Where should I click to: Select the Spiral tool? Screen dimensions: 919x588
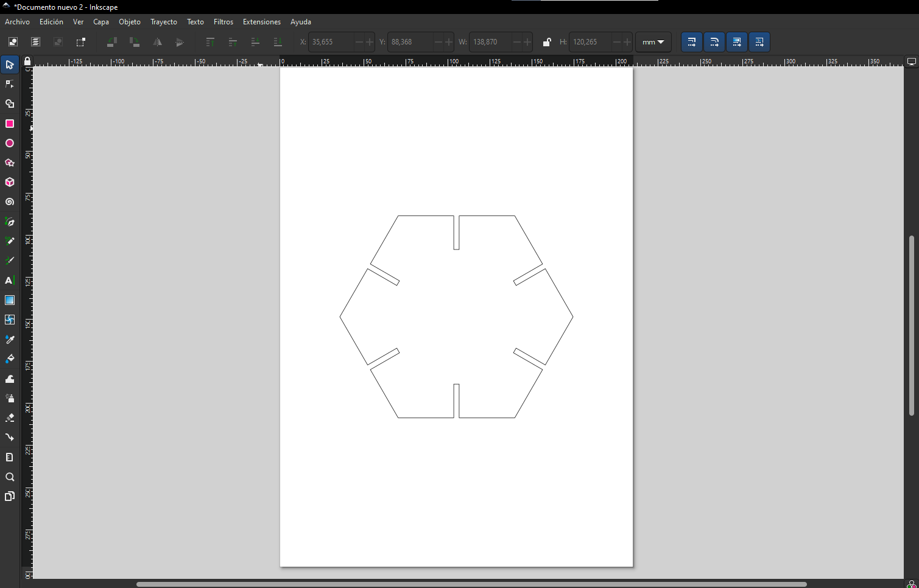(x=10, y=202)
